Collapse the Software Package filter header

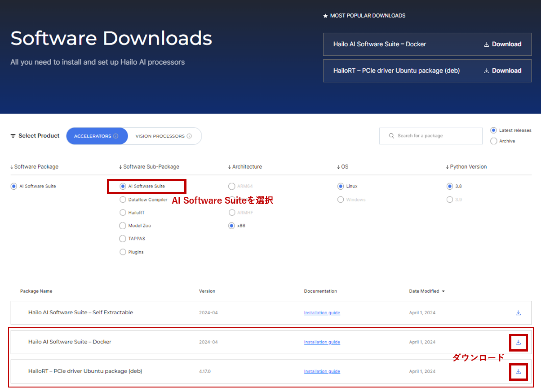pos(35,167)
